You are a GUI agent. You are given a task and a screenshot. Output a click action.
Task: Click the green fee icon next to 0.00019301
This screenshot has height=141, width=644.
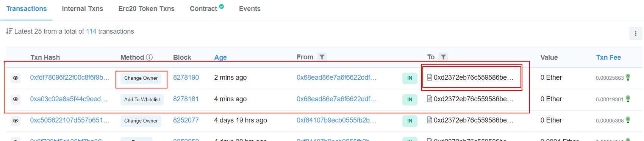(628, 99)
